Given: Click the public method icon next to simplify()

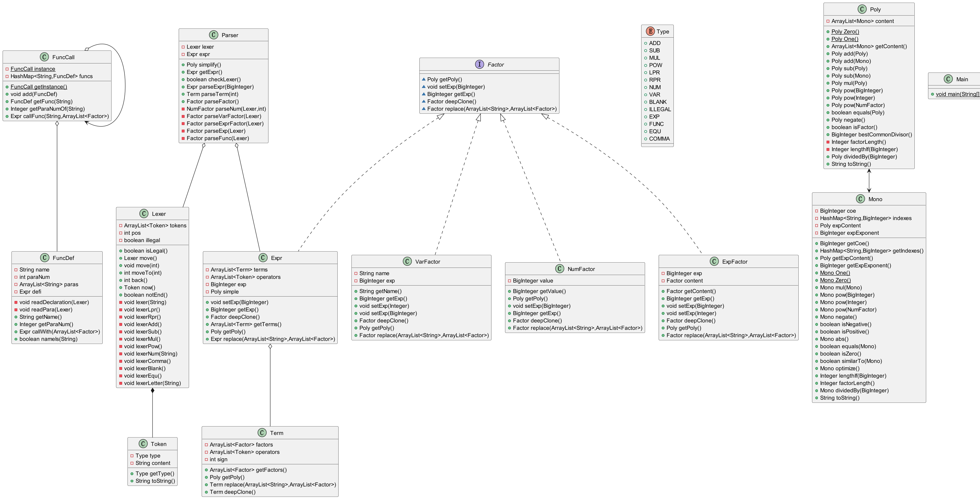Looking at the screenshot, I should coord(183,65).
